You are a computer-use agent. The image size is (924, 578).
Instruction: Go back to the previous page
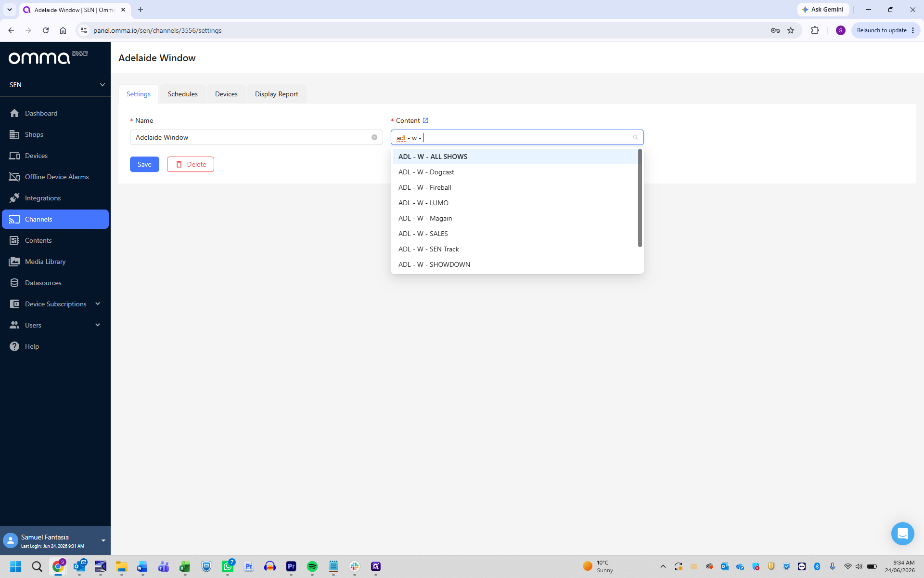click(x=11, y=30)
